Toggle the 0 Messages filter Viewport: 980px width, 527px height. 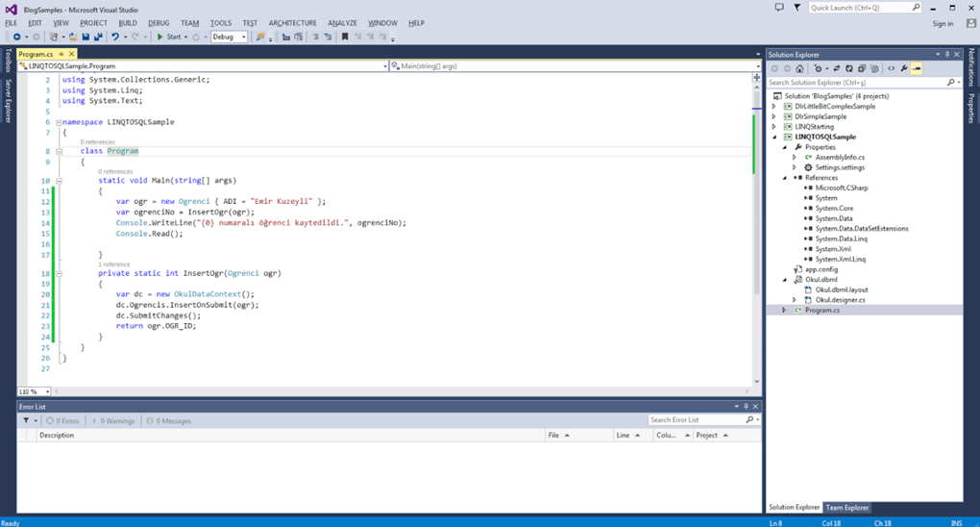[x=168, y=421]
